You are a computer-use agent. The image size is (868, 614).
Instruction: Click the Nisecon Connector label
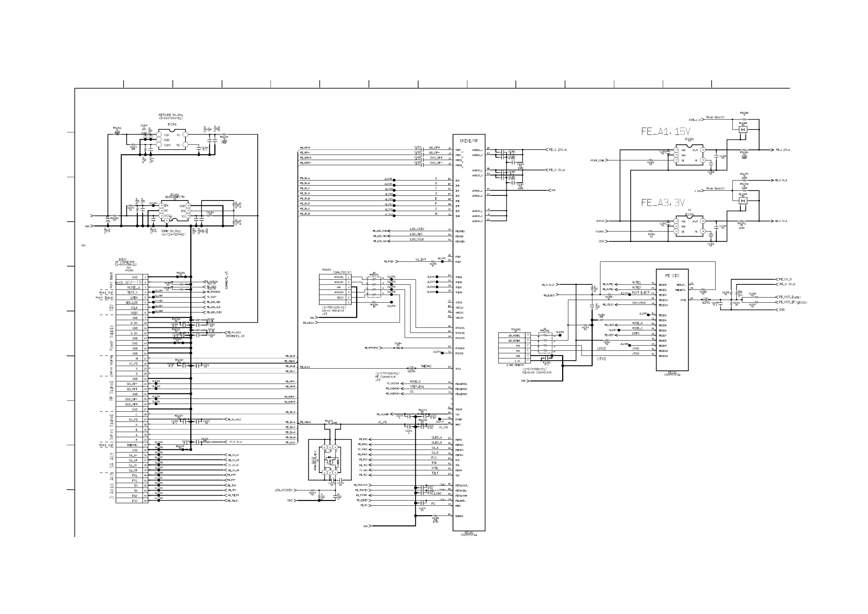[537, 372]
